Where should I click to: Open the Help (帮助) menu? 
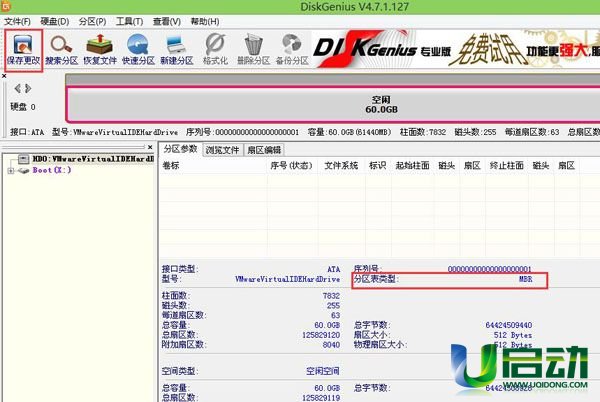click(205, 21)
